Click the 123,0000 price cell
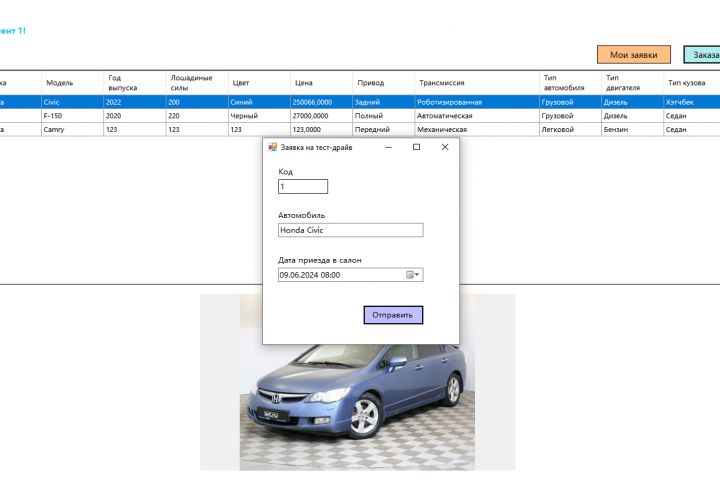Image resolution: width=720 pixels, height=480 pixels. (321, 130)
